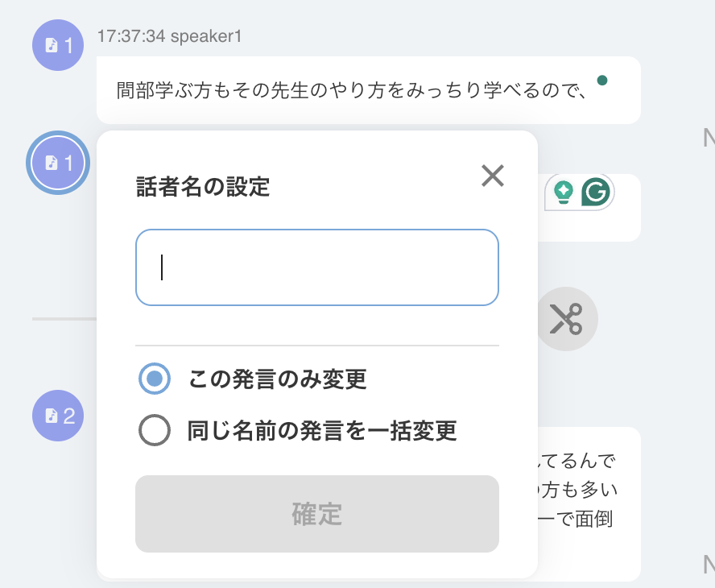Image resolution: width=715 pixels, height=588 pixels.
Task: Click the green lightbulb suggestion icon
Action: click(563, 192)
